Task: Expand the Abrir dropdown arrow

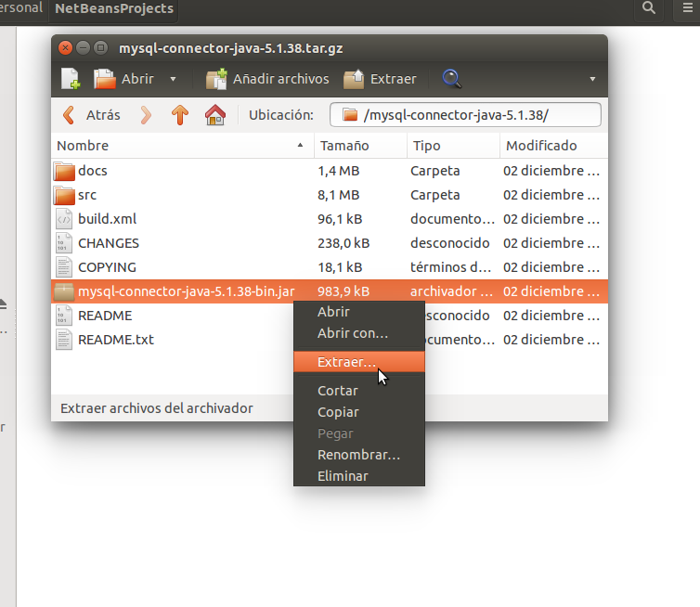Action: [x=173, y=80]
